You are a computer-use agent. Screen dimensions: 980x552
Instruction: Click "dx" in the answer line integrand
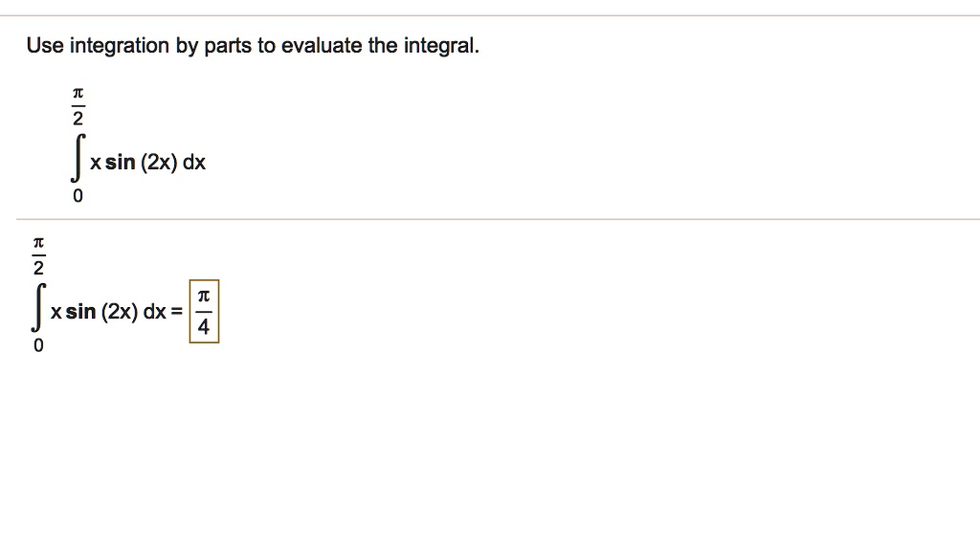click(154, 312)
